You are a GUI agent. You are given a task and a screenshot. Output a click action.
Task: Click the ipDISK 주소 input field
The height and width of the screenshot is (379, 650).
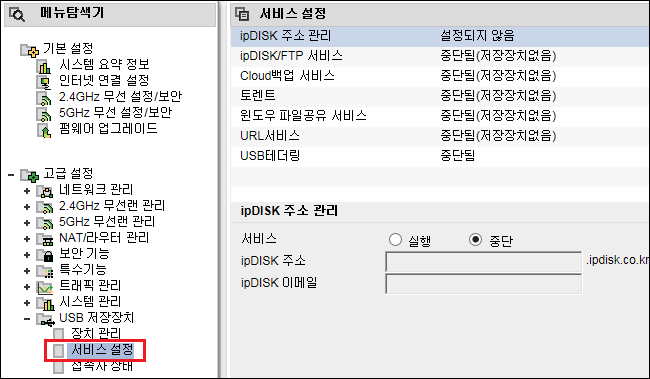pyautogui.click(x=484, y=262)
